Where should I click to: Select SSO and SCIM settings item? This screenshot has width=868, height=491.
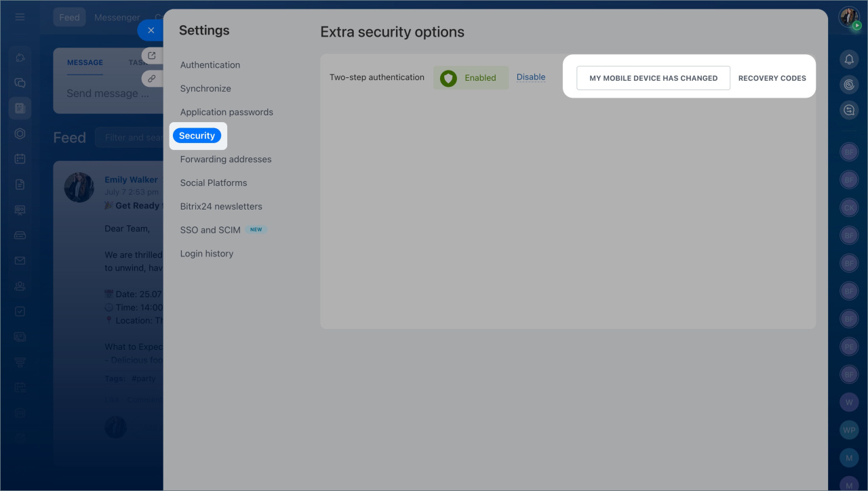[x=210, y=230]
